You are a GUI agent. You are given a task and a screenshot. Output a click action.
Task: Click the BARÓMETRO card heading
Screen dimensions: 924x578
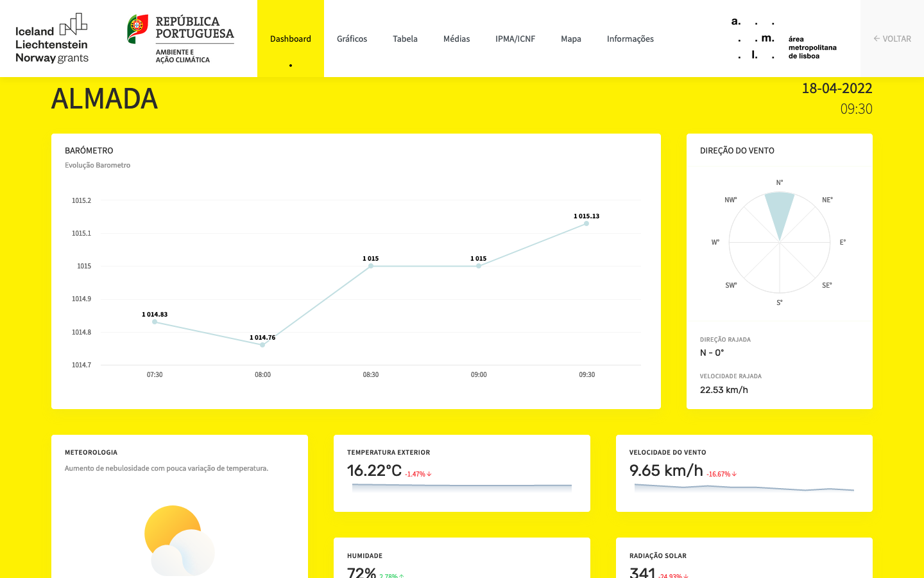coord(89,150)
